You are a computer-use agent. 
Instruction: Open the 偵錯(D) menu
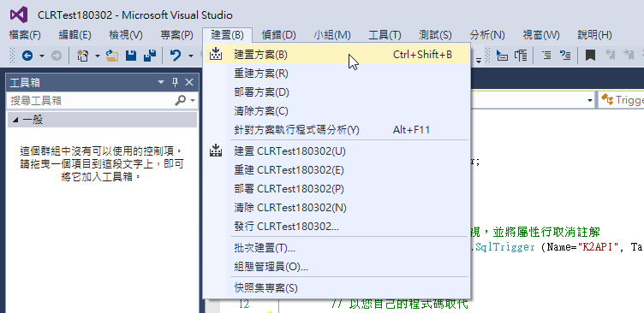point(278,35)
